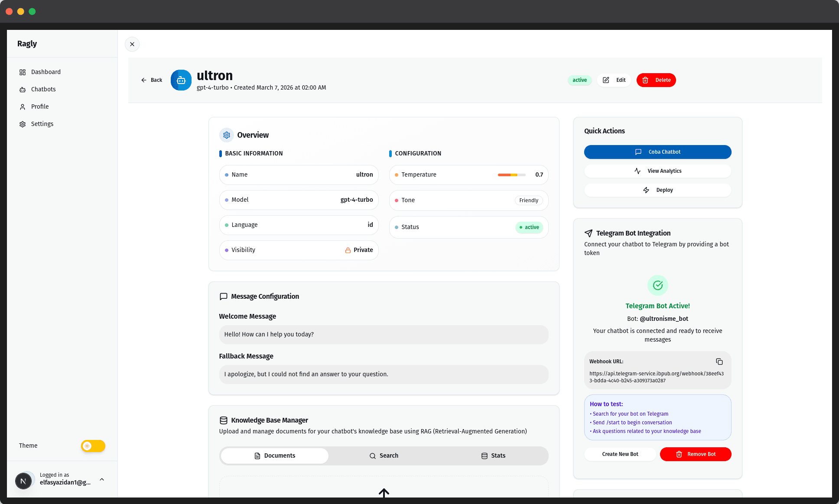Viewport: 839px width, 504px height.
Task: Remove the Telegram bot
Action: [696, 454]
